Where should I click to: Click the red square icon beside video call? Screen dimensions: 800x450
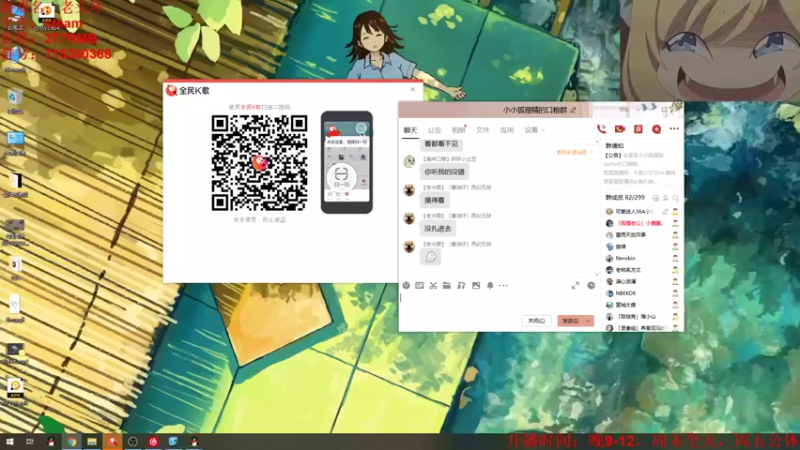click(638, 129)
